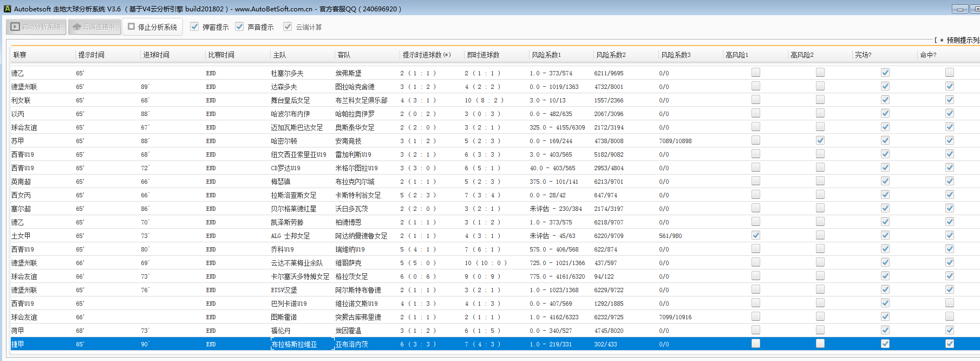This screenshot has width=980, height=361.
Task: Click the 提示时间 column header
Action: 92,55
